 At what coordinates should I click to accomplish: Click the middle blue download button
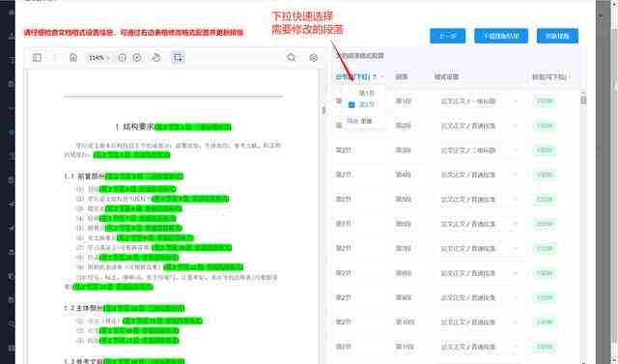click(501, 36)
